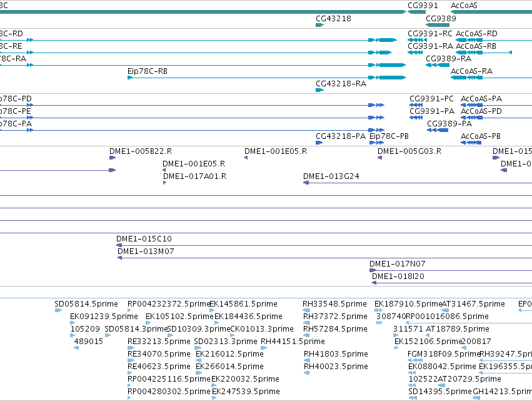Click AcCoAS-RD transcript label

pyautogui.click(x=476, y=34)
